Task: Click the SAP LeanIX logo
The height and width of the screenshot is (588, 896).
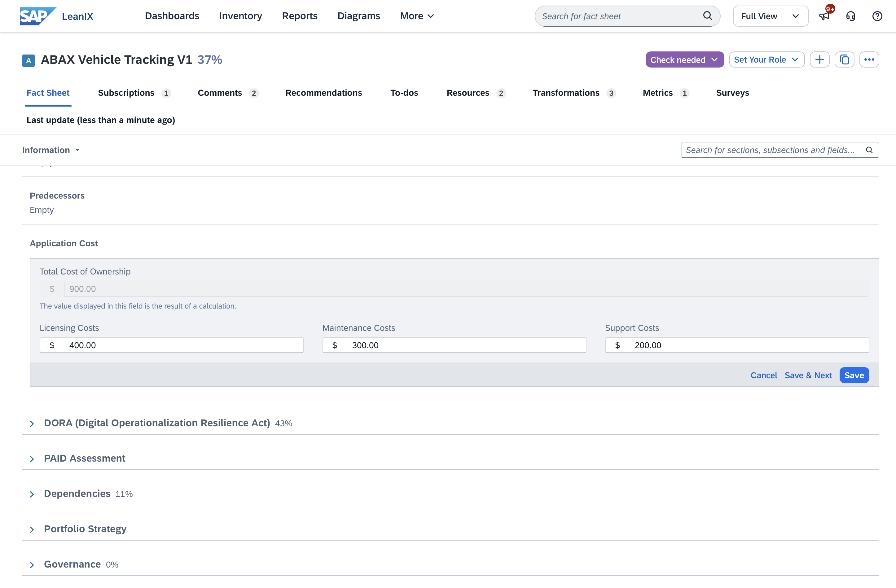Action: pyautogui.click(x=56, y=16)
